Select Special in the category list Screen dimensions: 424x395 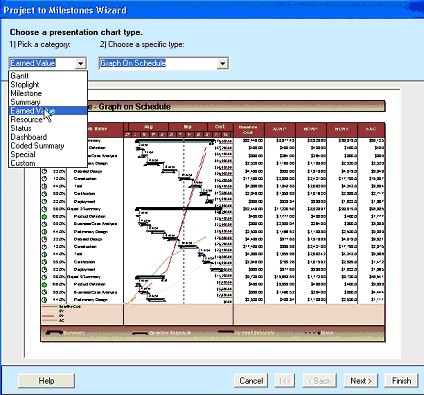[x=48, y=154]
